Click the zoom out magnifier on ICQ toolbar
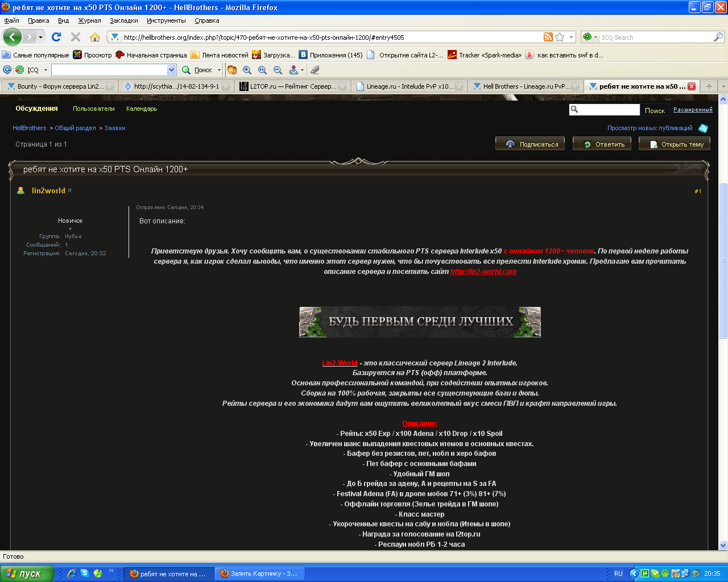The width and height of the screenshot is (728, 582). 278,70
